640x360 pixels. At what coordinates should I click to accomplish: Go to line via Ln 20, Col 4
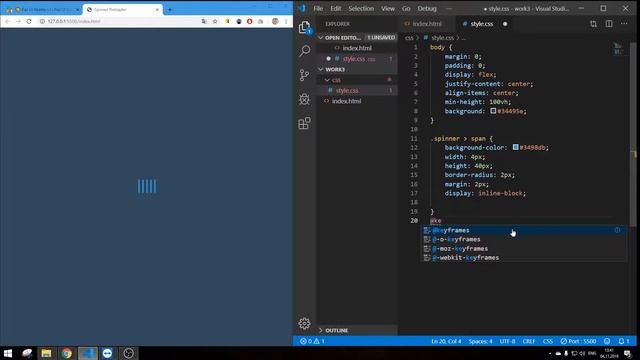446,341
